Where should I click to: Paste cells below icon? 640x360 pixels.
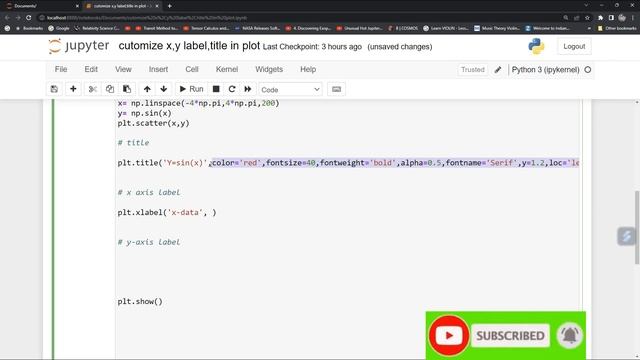point(127,89)
